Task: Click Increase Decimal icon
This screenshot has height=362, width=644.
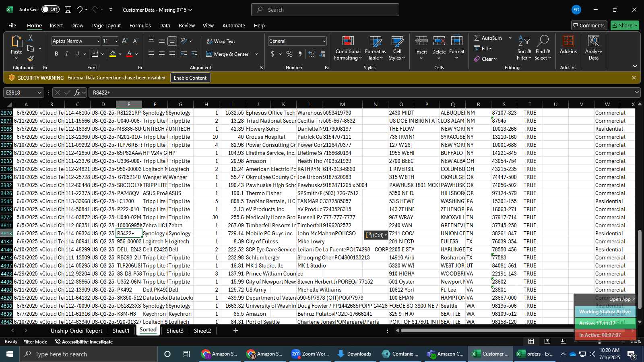Action: coord(312,54)
